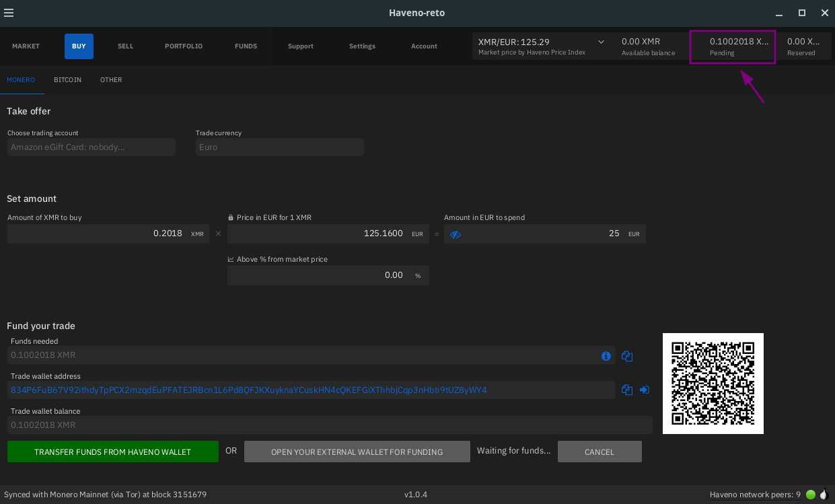Open the Trade currency dropdown
This screenshot has width=835, height=504.
tap(279, 147)
